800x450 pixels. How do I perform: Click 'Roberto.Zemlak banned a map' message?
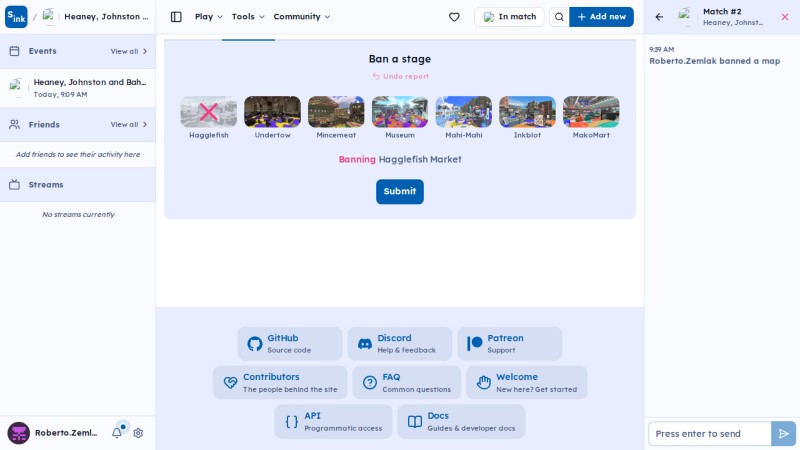[714, 61]
